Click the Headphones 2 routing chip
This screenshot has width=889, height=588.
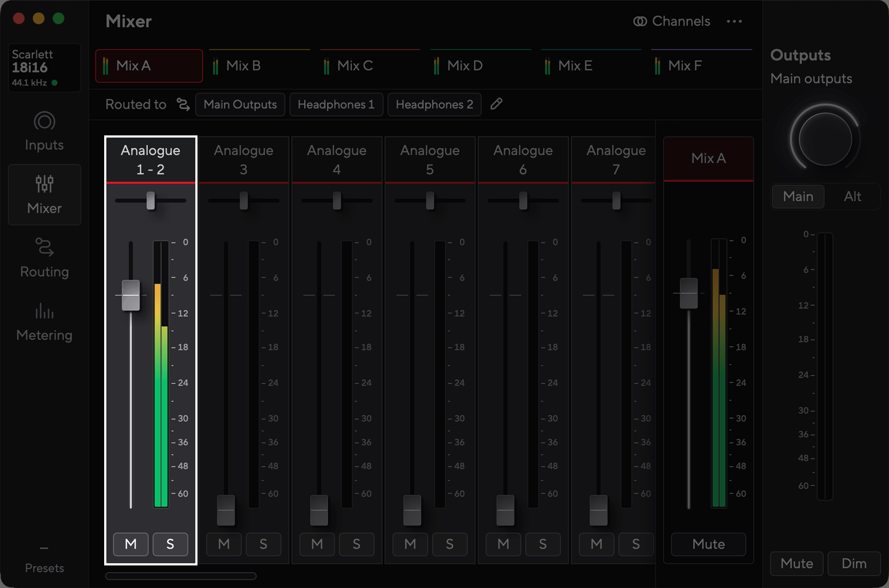[434, 105]
